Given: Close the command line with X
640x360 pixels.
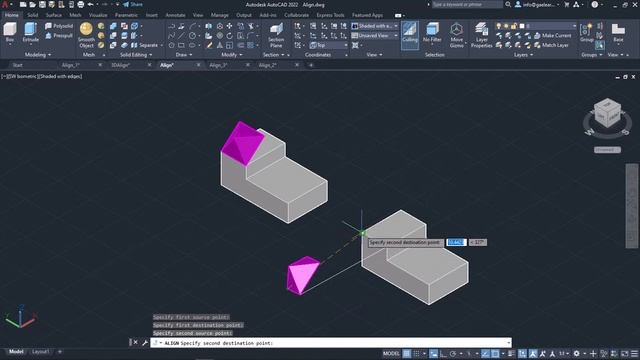Looking at the screenshot, I should [x=136, y=342].
